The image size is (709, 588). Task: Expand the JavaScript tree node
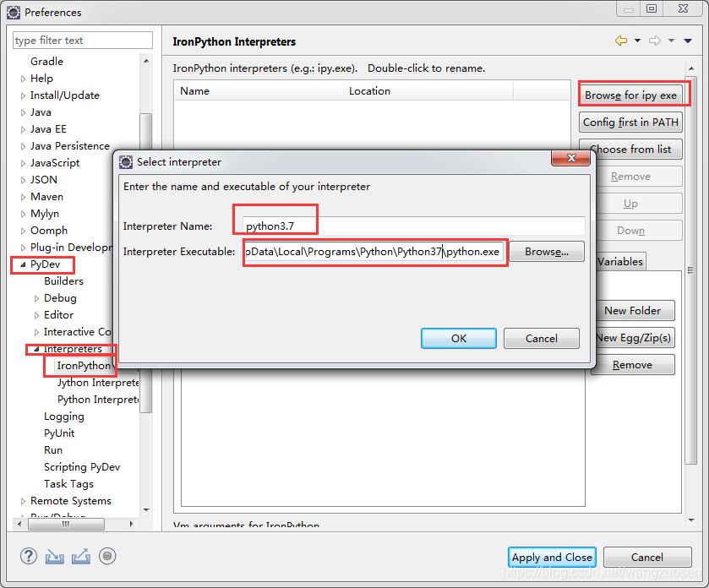click(23, 163)
